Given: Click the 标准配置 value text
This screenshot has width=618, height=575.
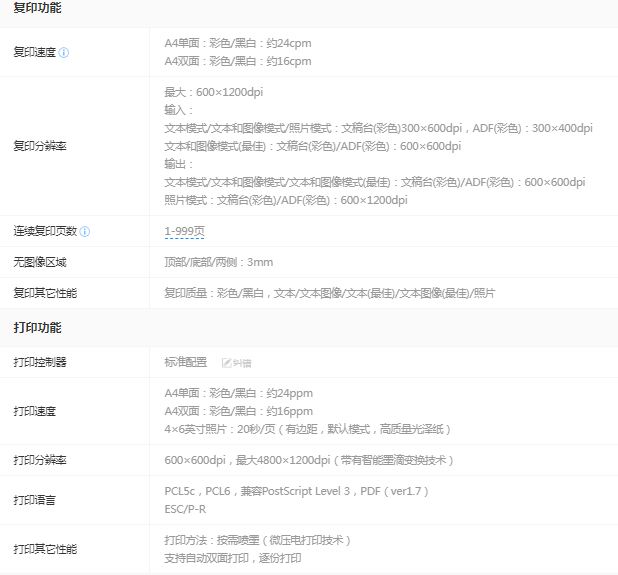Looking at the screenshot, I should (x=186, y=362).
